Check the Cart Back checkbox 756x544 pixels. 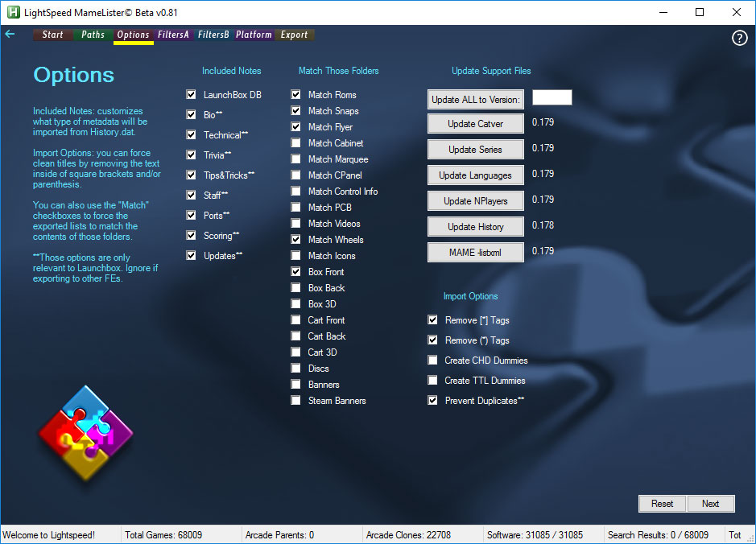pos(296,336)
